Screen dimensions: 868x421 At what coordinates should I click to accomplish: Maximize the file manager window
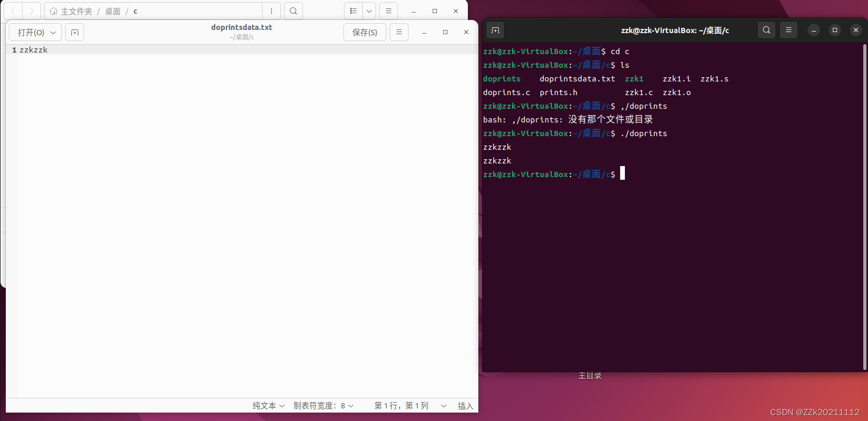(435, 11)
